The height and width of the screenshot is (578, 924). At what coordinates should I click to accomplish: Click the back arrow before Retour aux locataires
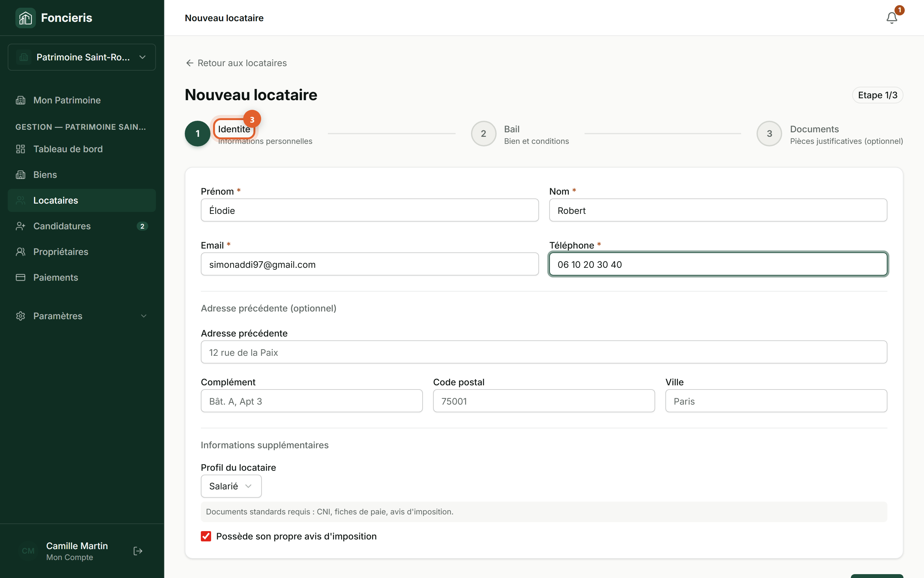[x=189, y=63]
